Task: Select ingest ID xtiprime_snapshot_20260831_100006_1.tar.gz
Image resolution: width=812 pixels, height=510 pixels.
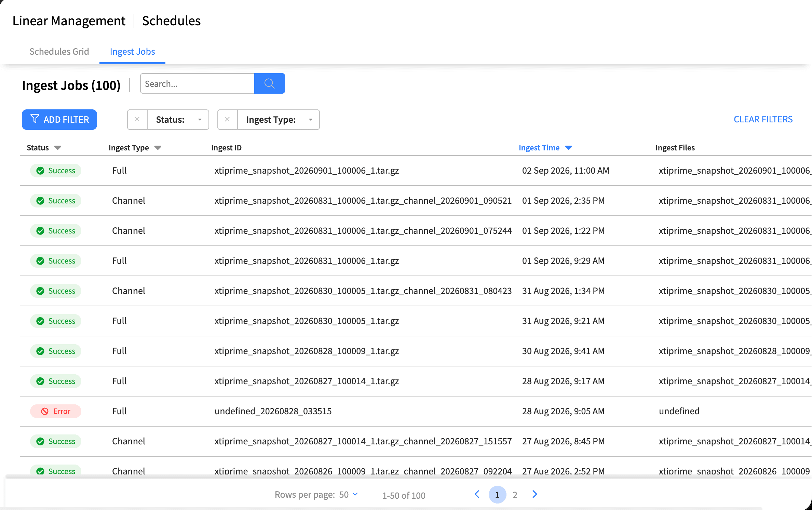Action: [x=307, y=261]
